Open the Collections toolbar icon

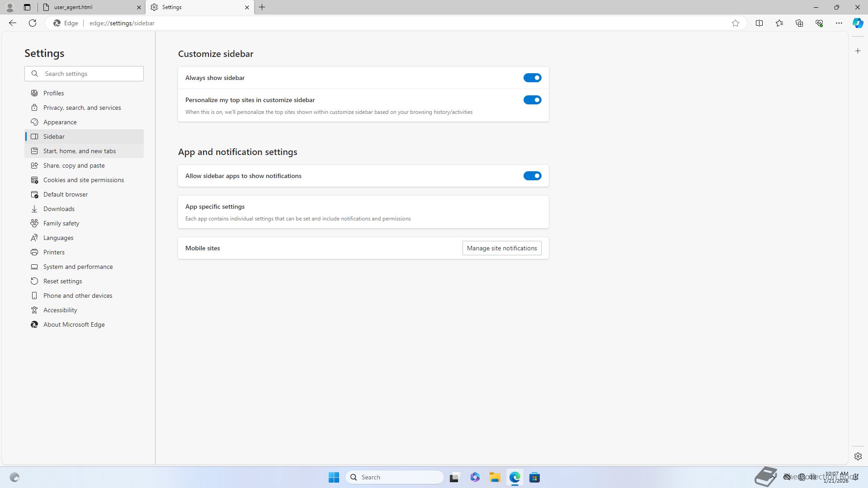pyautogui.click(x=799, y=23)
